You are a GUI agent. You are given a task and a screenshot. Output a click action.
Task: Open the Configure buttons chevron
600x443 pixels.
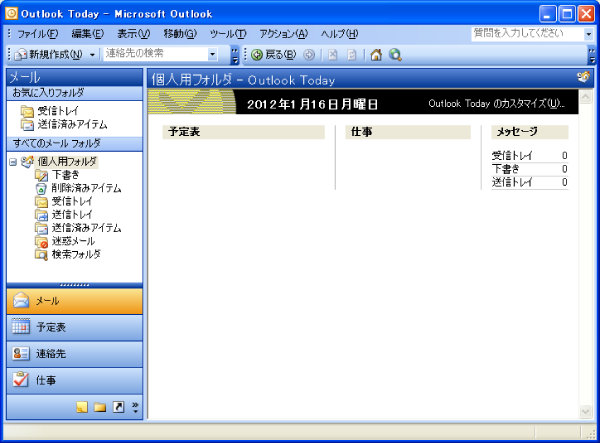click(135, 407)
